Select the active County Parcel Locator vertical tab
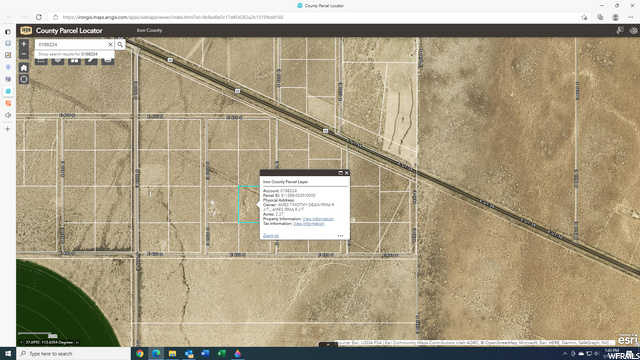 [x=8, y=91]
